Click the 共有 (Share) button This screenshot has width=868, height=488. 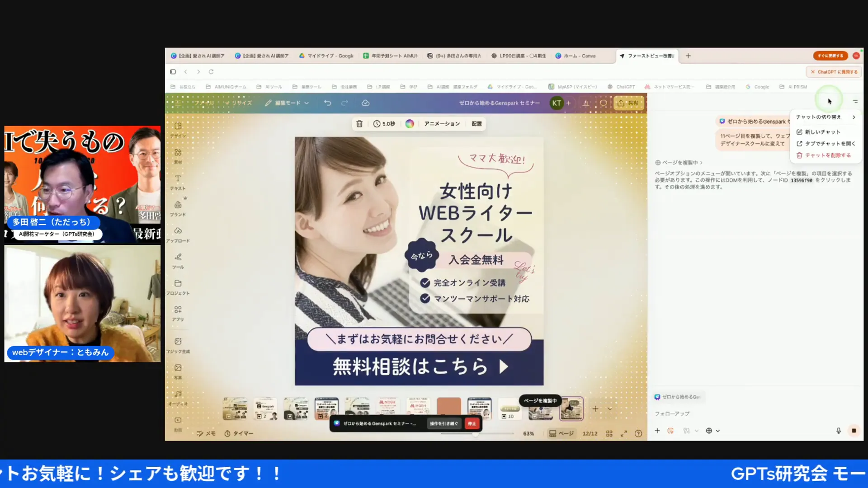[x=628, y=103]
